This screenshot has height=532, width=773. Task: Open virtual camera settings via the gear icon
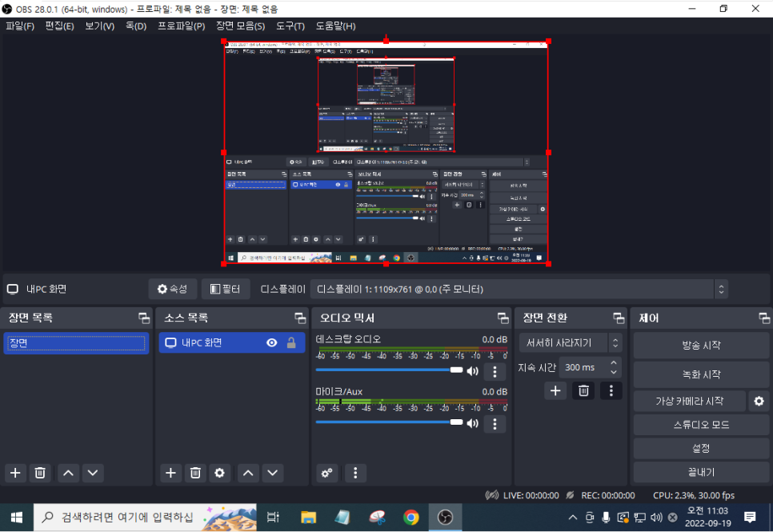(x=759, y=402)
